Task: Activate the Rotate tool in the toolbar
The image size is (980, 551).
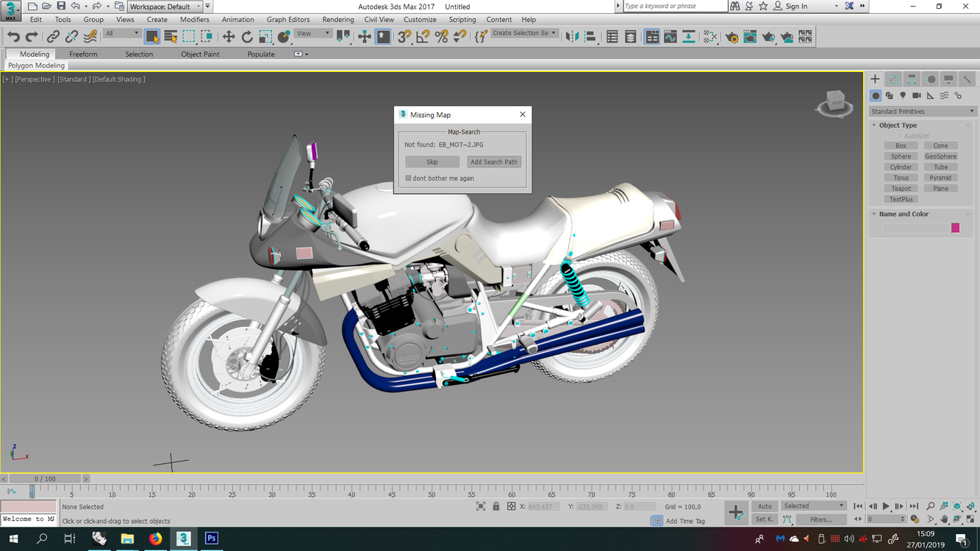Action: [247, 37]
